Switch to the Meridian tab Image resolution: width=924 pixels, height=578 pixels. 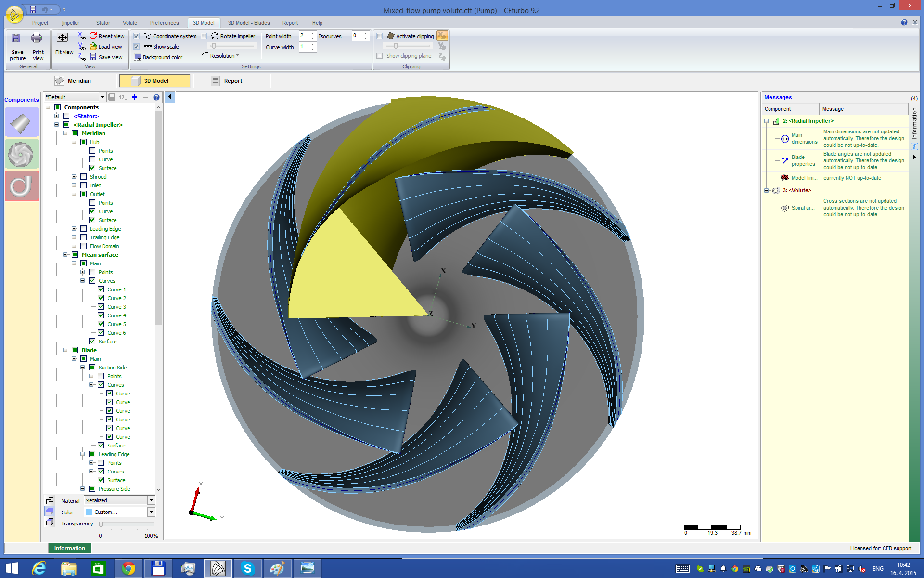(78, 80)
